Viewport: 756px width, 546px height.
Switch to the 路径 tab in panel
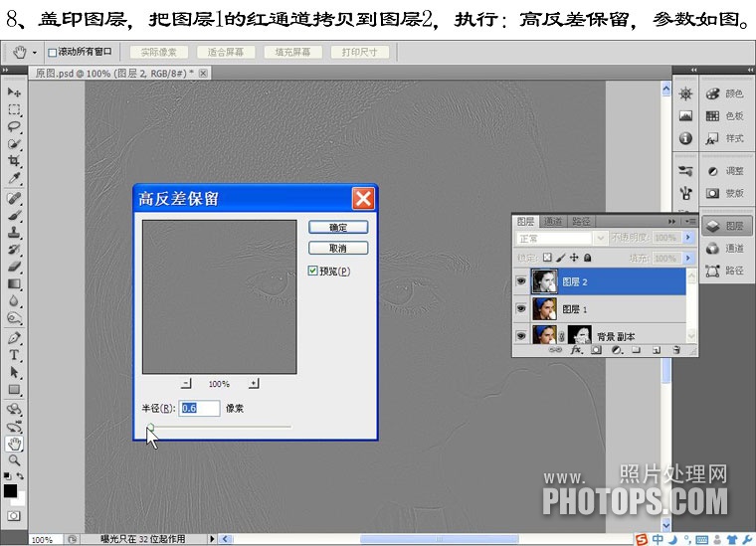(581, 221)
